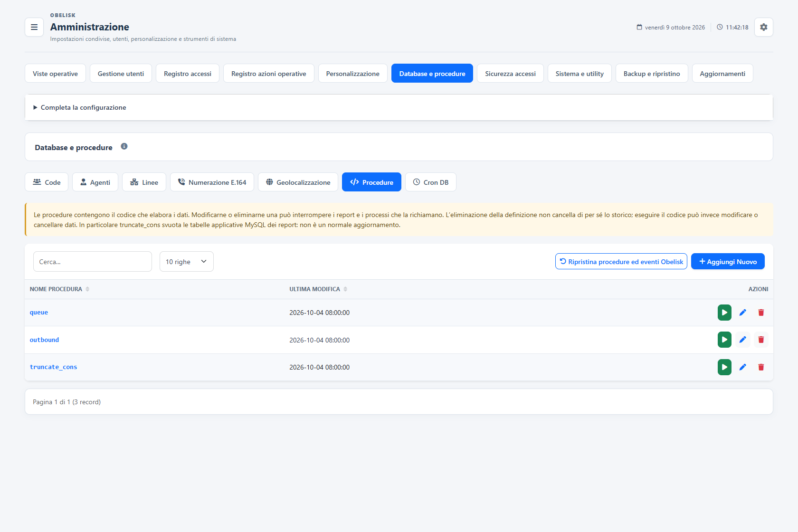Select the Geolocalizzazione sub-tab
The width and height of the screenshot is (798, 532).
tap(298, 182)
